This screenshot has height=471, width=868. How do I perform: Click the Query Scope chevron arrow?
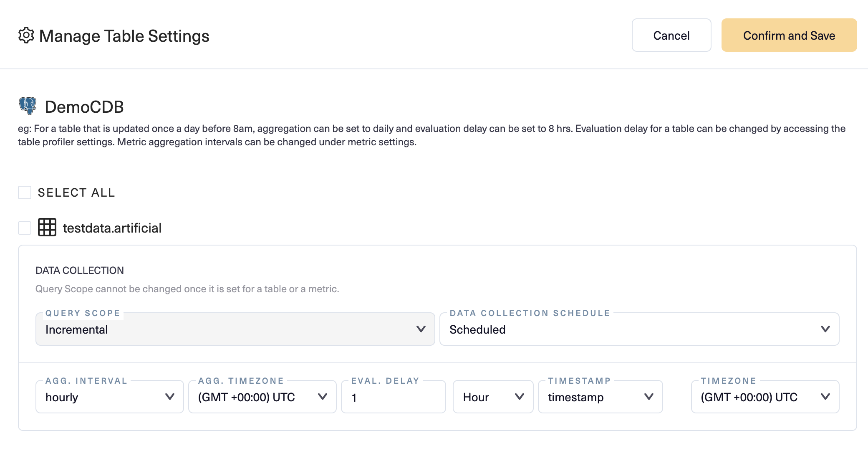pyautogui.click(x=421, y=329)
